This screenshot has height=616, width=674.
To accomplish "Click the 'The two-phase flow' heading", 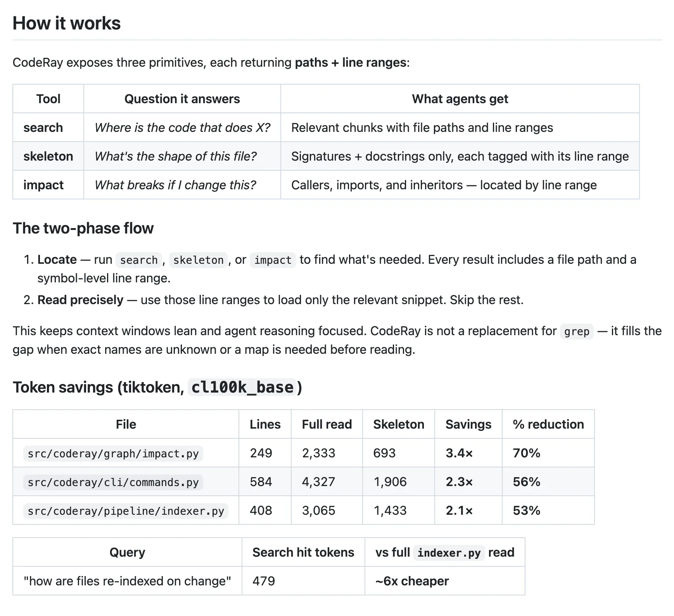I will coord(83,228).
